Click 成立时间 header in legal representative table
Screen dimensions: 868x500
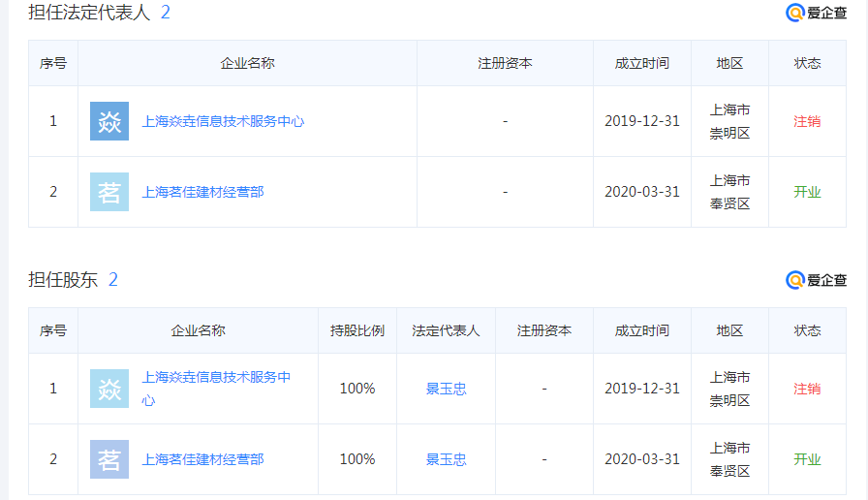point(642,63)
